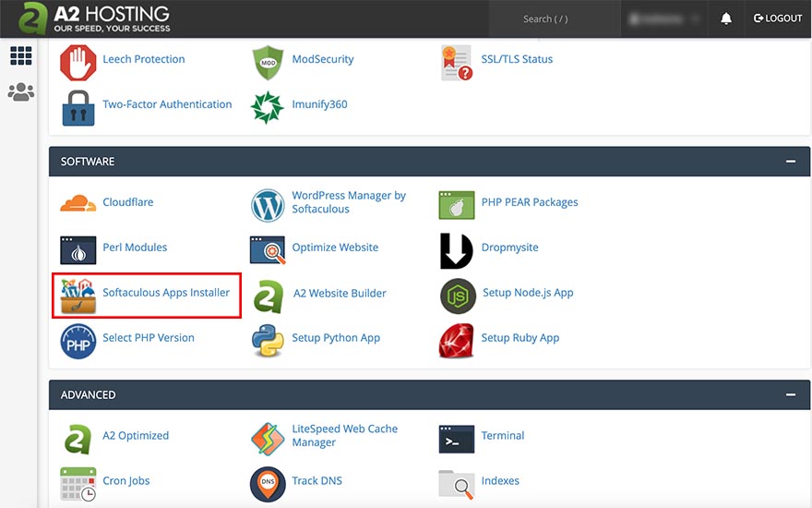Open the PHP PEAR Packages pear icon
This screenshot has height=508, width=812.
(457, 205)
